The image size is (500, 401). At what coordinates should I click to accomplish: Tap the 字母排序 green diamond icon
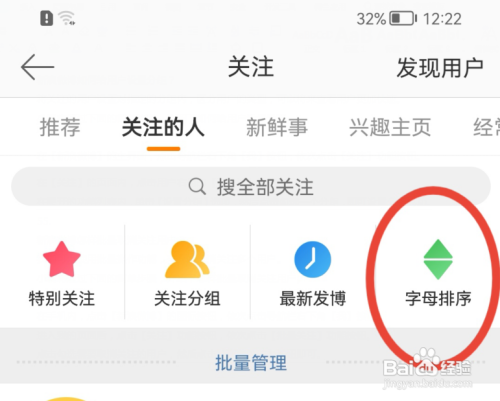pyautogui.click(x=438, y=259)
